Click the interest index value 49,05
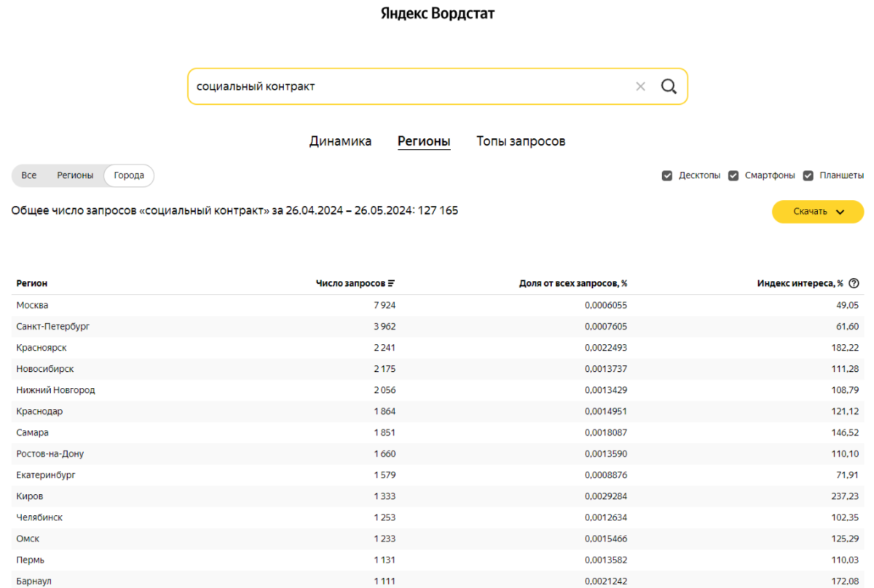 [x=848, y=306]
